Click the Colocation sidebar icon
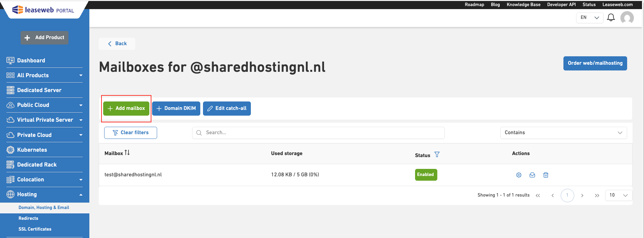The height and width of the screenshot is (238, 644). 10,180
